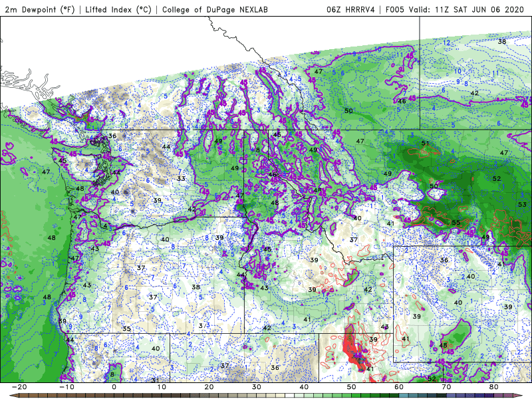Click the -20 colorbar tick label
Image resolution: width=532 pixels, height=399 pixels.
(x=19, y=387)
